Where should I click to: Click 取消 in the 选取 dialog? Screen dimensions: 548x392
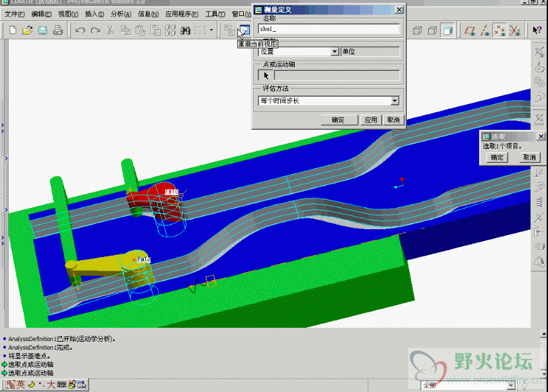pyautogui.click(x=529, y=157)
